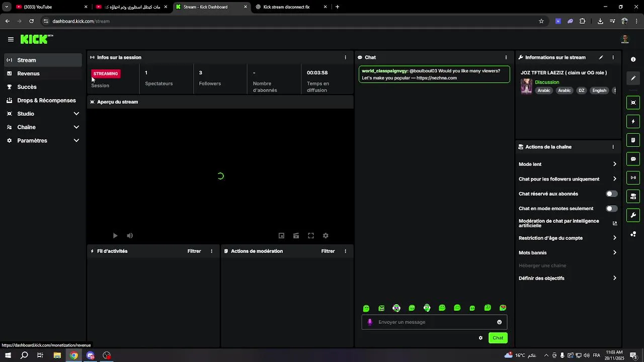The width and height of the screenshot is (644, 362).
Task: Select Stream in the left sidebar
Action: pyautogui.click(x=43, y=60)
